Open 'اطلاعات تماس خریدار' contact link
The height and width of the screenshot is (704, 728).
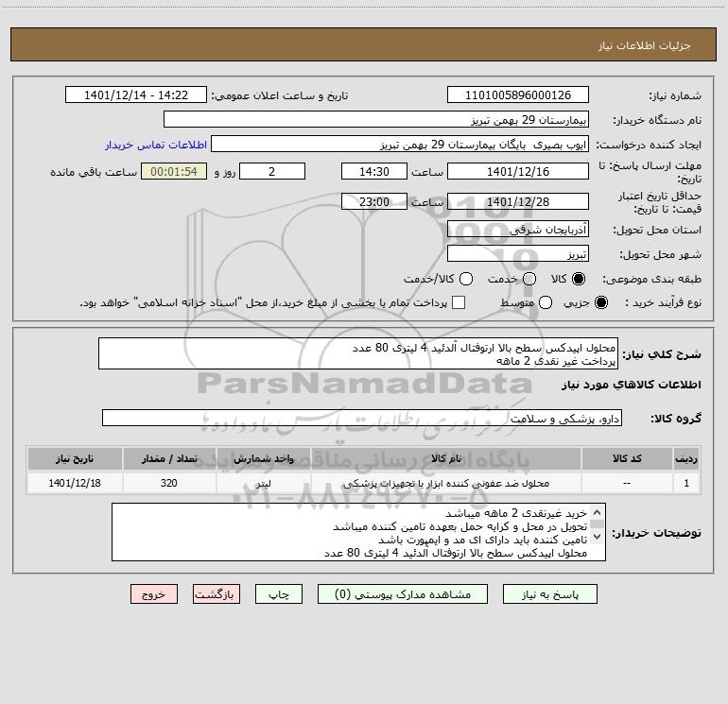pyautogui.click(x=156, y=145)
